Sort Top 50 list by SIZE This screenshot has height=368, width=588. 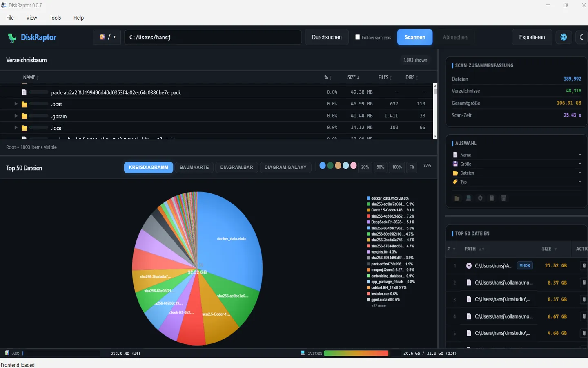click(549, 249)
